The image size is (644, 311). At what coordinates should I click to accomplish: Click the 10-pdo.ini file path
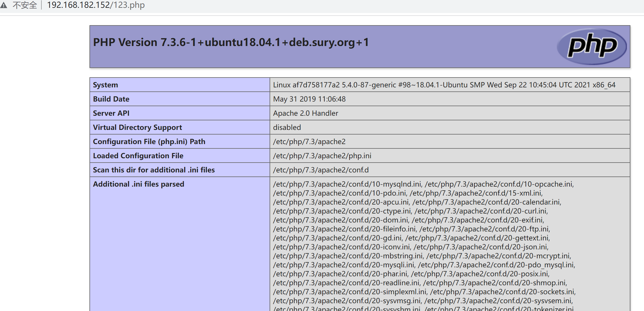(x=340, y=193)
